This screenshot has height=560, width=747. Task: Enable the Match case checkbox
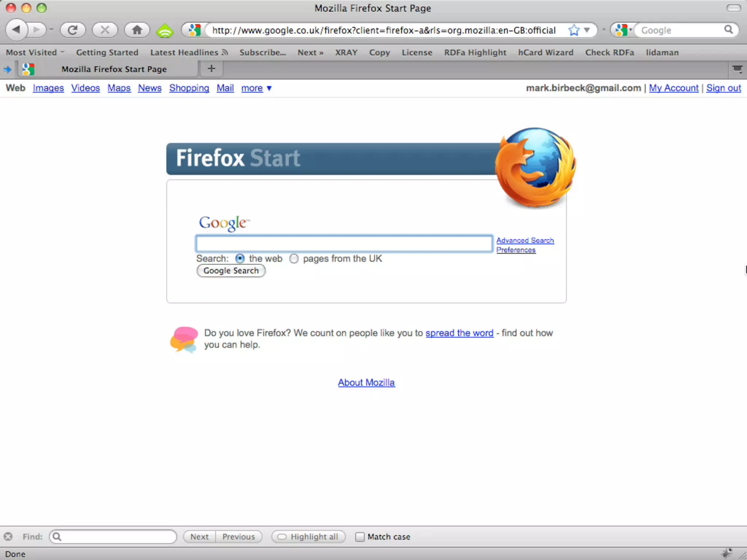[x=360, y=537]
